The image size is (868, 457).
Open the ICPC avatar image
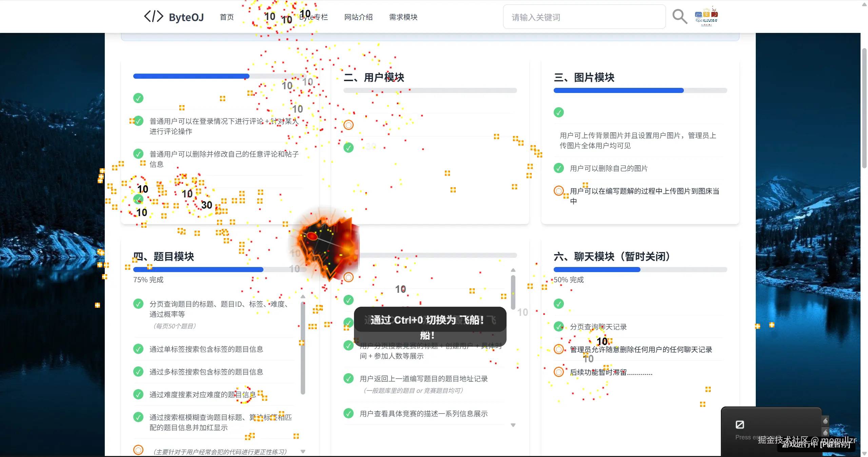(706, 17)
